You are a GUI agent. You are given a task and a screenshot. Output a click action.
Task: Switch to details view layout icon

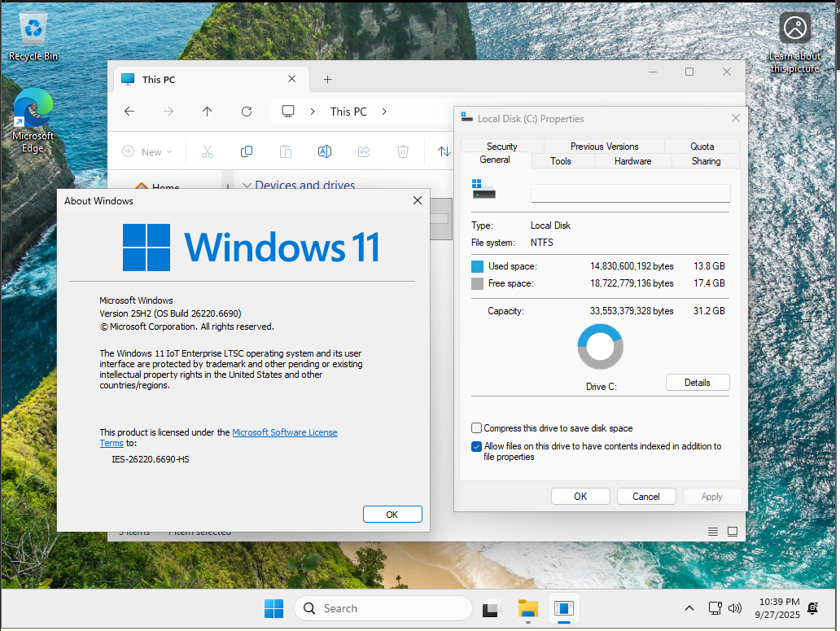tap(712, 532)
